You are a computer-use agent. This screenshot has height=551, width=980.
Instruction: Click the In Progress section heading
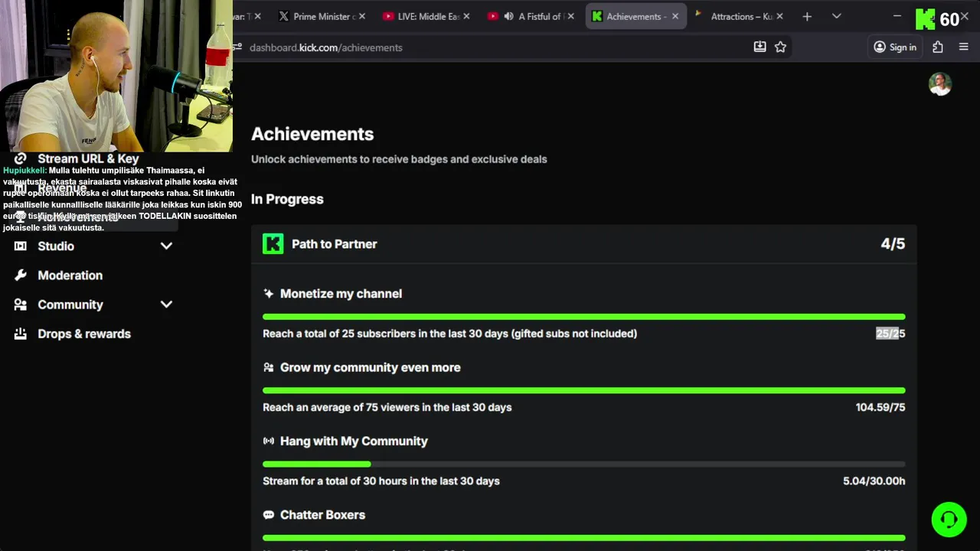point(287,199)
